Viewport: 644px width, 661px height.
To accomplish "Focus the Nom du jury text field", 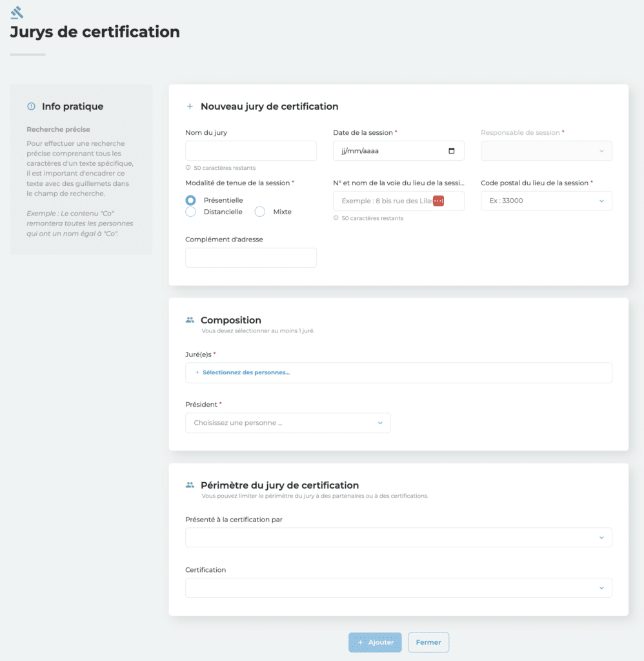I will (x=250, y=151).
